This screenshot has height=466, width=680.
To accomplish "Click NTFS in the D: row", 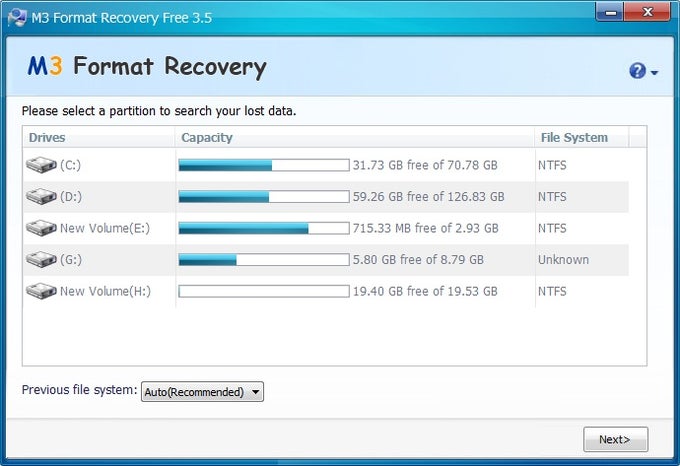I will pyautogui.click(x=552, y=197).
